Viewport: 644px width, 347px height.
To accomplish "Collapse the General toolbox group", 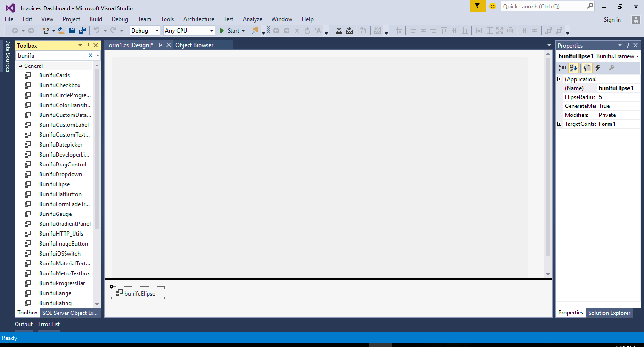I will click(20, 66).
